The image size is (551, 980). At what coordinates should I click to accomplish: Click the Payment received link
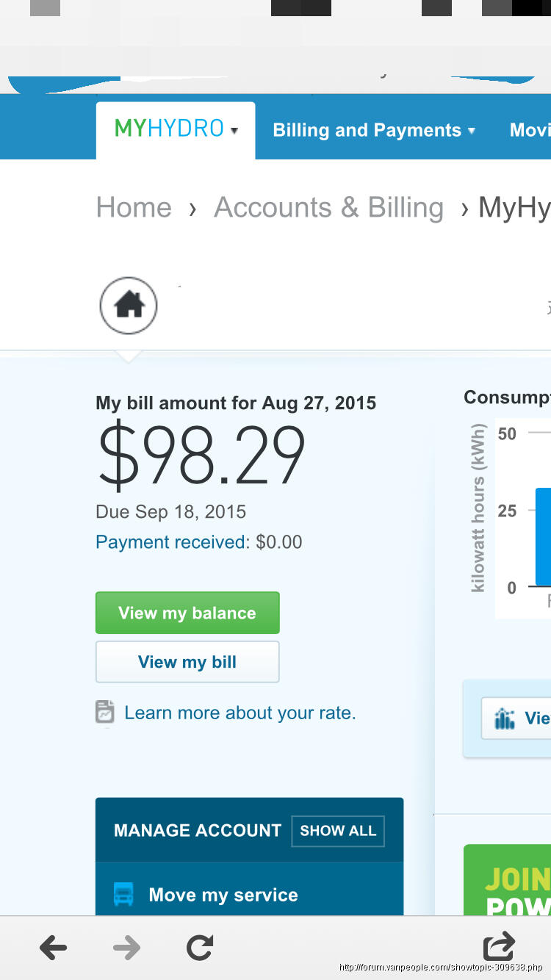pyautogui.click(x=172, y=542)
